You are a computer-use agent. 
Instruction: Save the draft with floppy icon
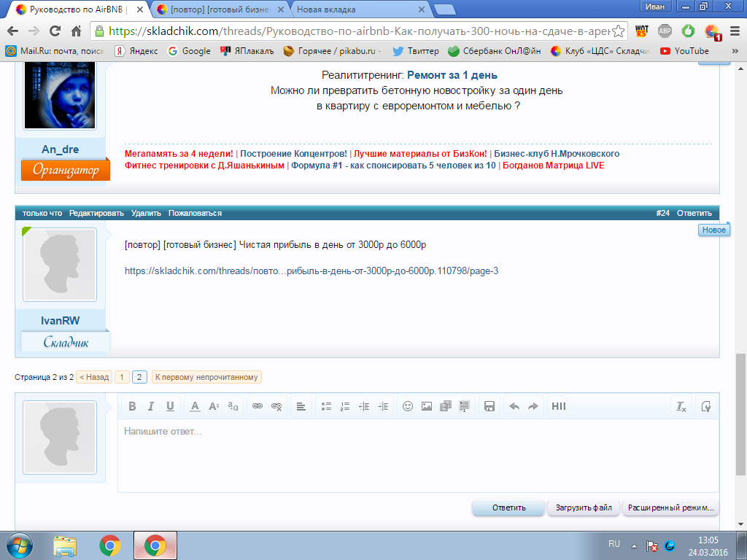[489, 406]
